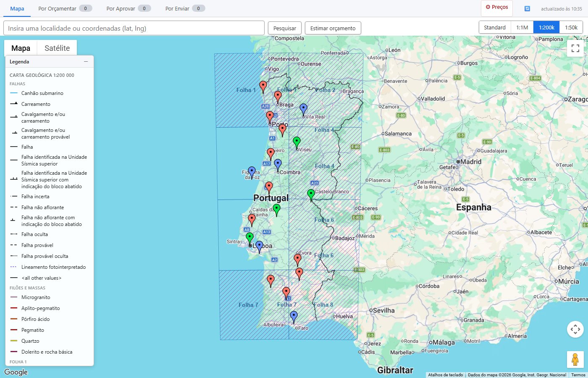Click Estimar orçamento button
The width and height of the screenshot is (588, 378).
[x=333, y=28]
